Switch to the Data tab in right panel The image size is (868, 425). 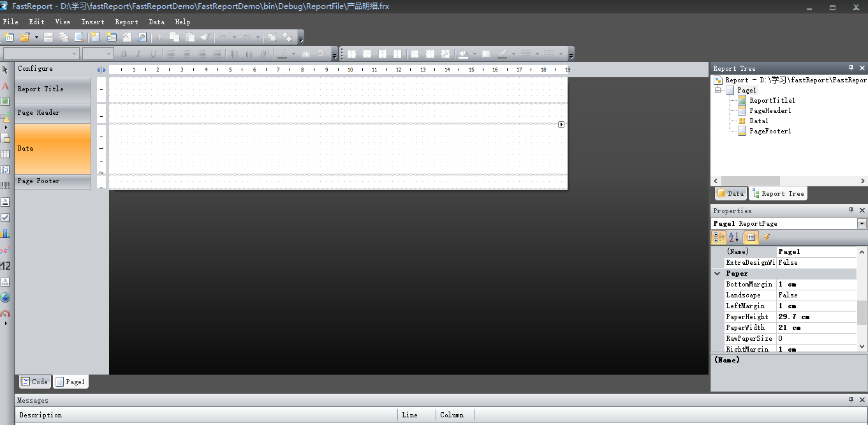pos(730,193)
